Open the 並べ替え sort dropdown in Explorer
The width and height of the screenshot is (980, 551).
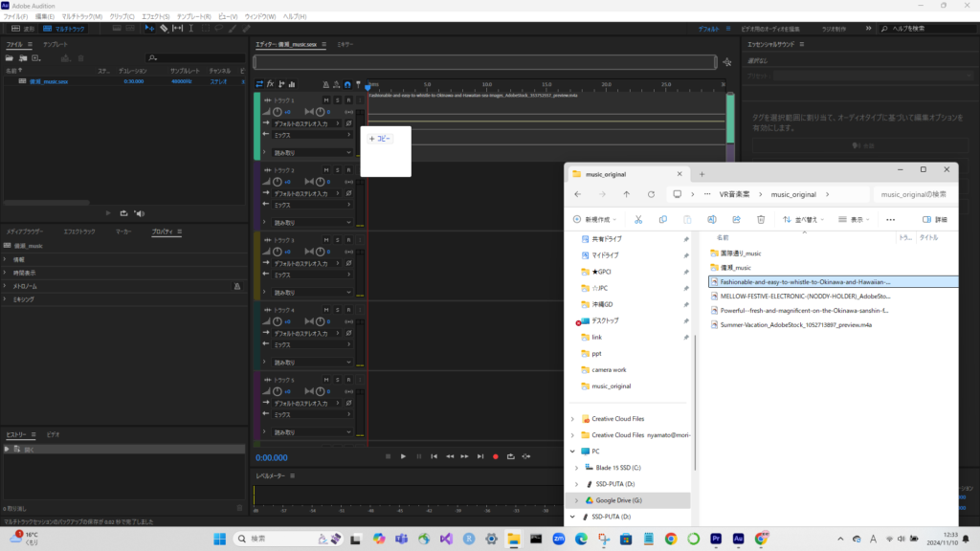[x=801, y=219]
